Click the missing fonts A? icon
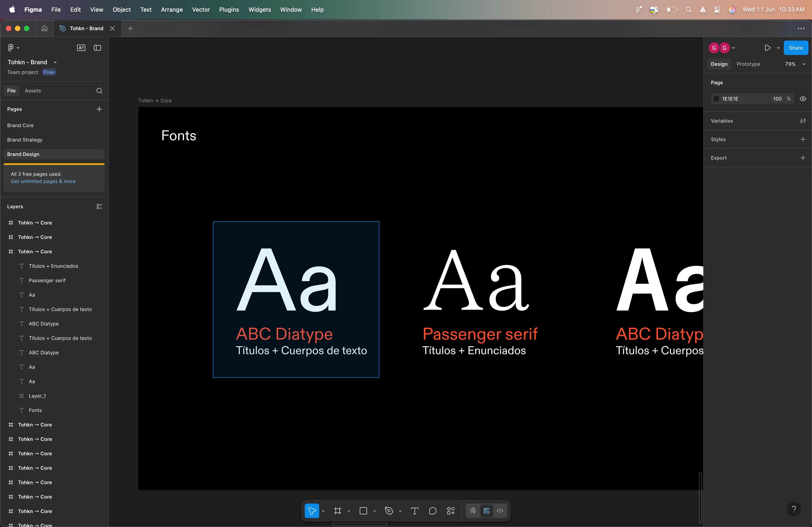Screen dimensions: 812x527 click(x=81, y=48)
